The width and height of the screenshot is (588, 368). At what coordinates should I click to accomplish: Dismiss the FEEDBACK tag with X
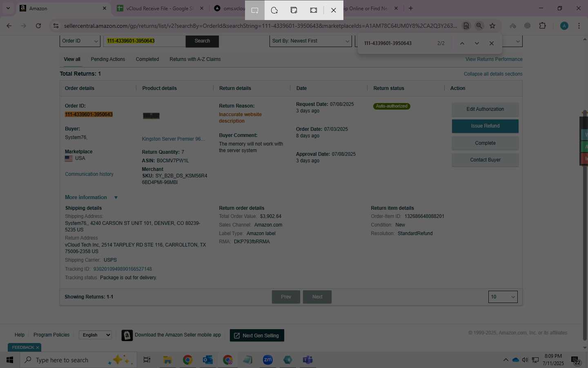(38, 348)
